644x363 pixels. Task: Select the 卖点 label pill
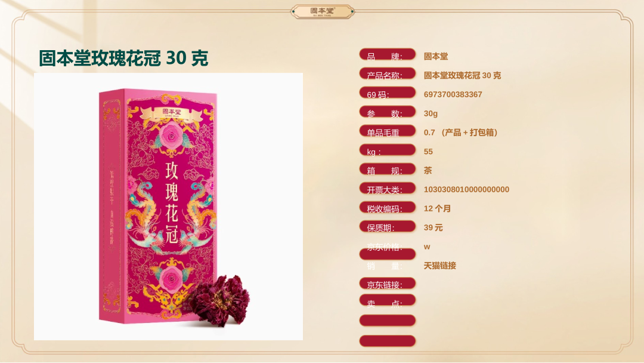point(388,300)
